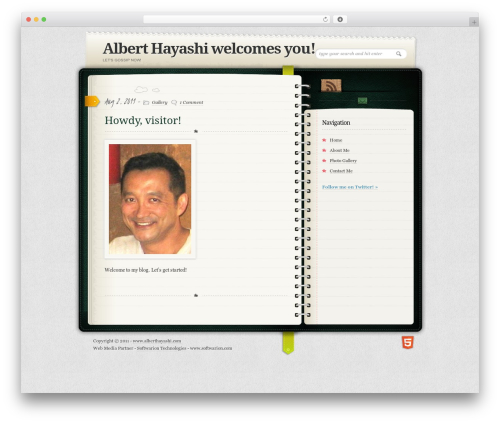Screen dimensions: 500x423
Task: Open a new browser tab with the plus button
Action: 474,22
